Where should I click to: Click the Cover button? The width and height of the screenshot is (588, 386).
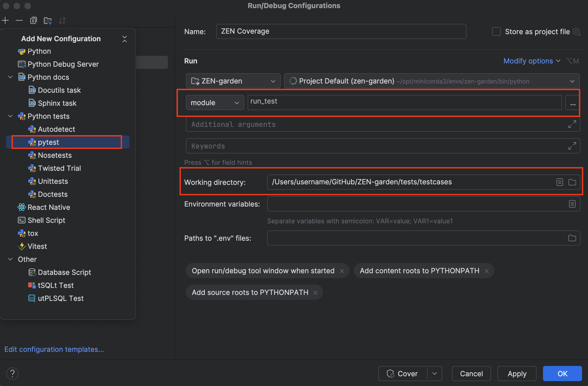(x=403, y=374)
